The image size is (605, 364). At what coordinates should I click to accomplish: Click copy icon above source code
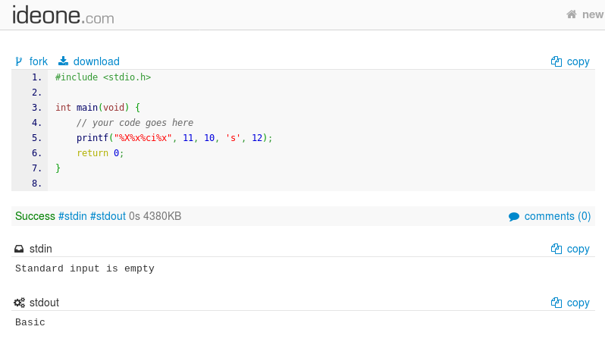pyautogui.click(x=556, y=61)
